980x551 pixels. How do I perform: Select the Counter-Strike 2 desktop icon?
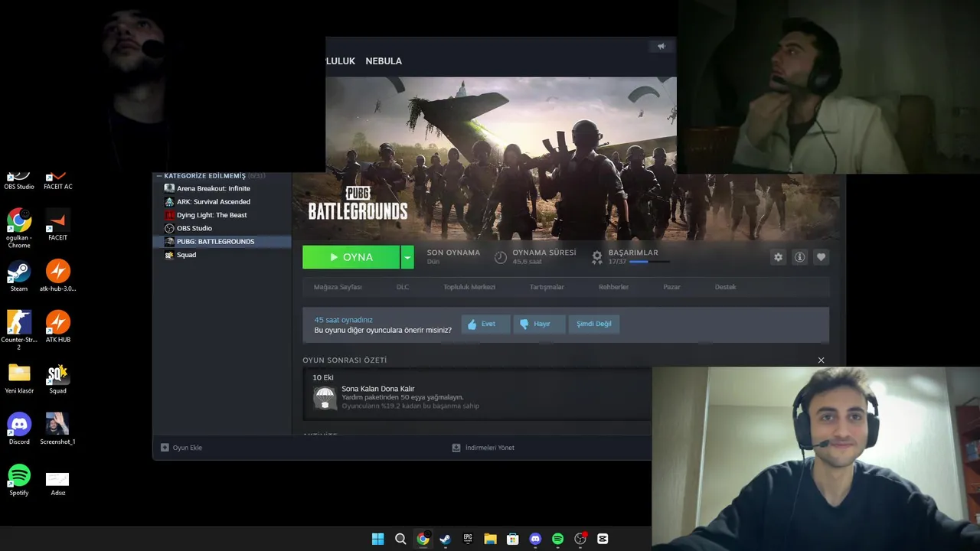pyautogui.click(x=19, y=329)
